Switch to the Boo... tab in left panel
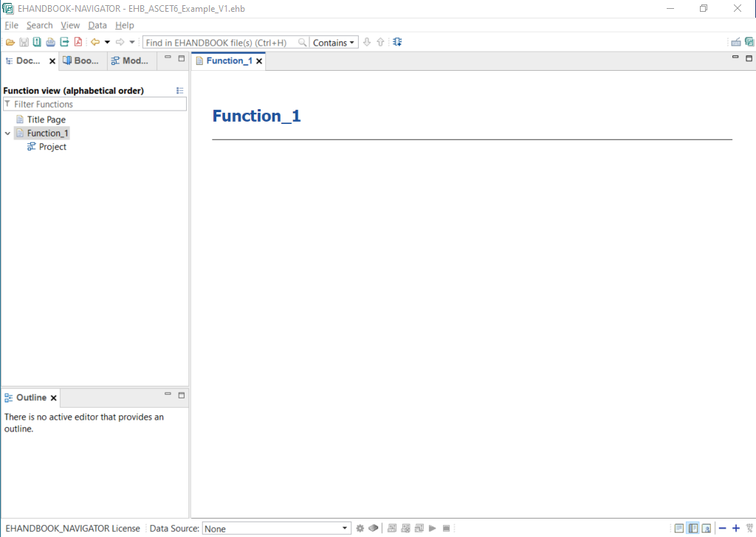Screen dimensions: 756x537 pos(81,61)
